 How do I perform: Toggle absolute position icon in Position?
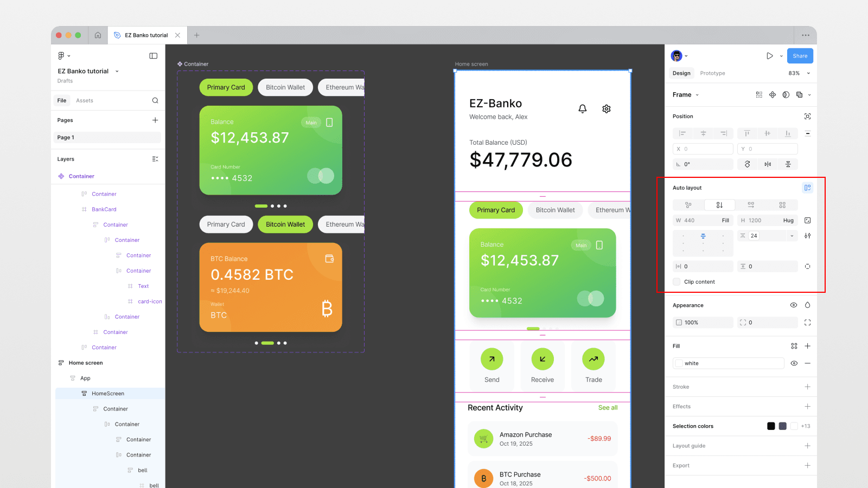[x=808, y=117]
